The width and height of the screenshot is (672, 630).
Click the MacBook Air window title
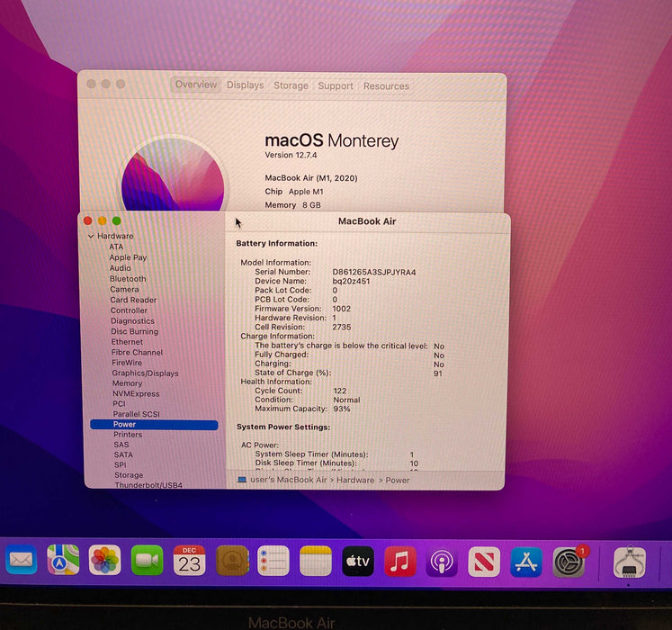point(367,221)
